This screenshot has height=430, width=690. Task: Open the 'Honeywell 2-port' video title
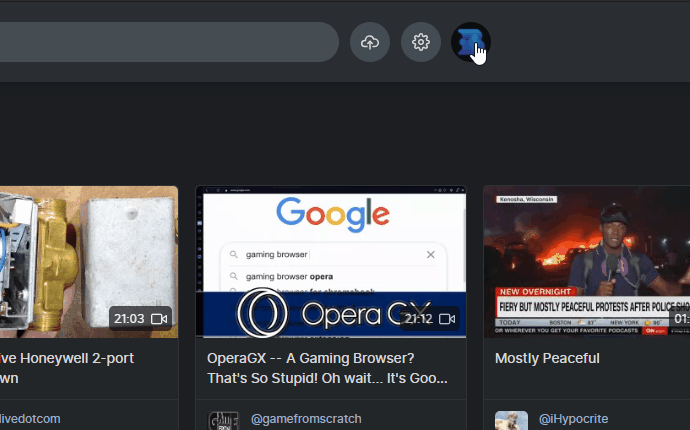click(67, 368)
